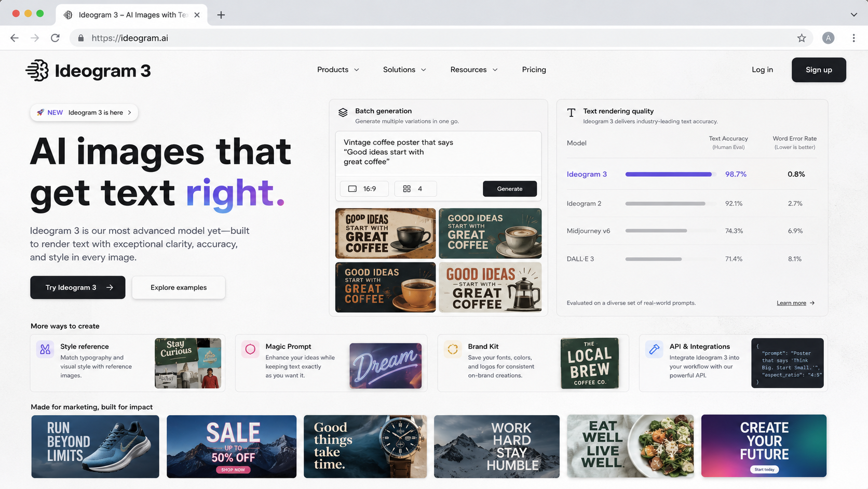Select the Ideogram 3 browser tab
Image resolution: width=868 pixels, height=489 pixels.
131,15
